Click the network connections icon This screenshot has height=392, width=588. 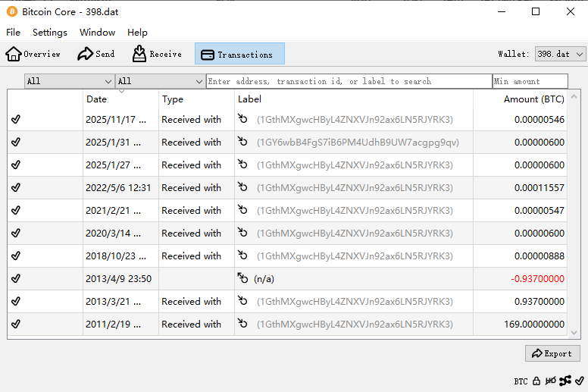[x=565, y=381]
